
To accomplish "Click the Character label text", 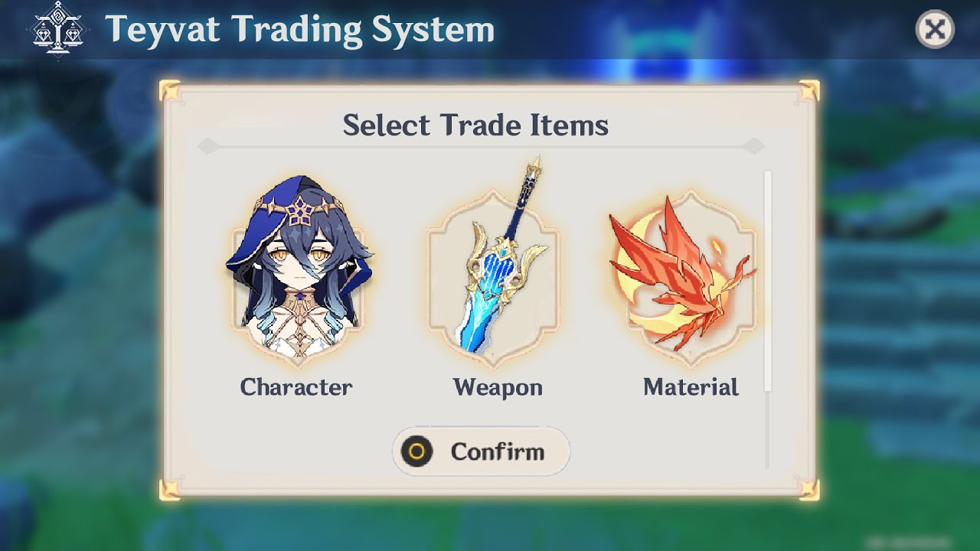I will coord(296,387).
